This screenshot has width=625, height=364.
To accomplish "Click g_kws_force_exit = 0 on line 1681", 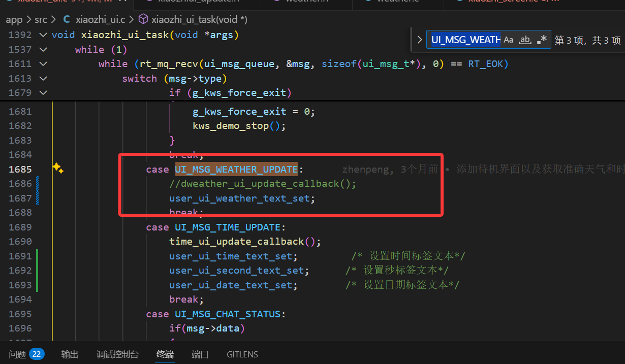I will (x=254, y=111).
